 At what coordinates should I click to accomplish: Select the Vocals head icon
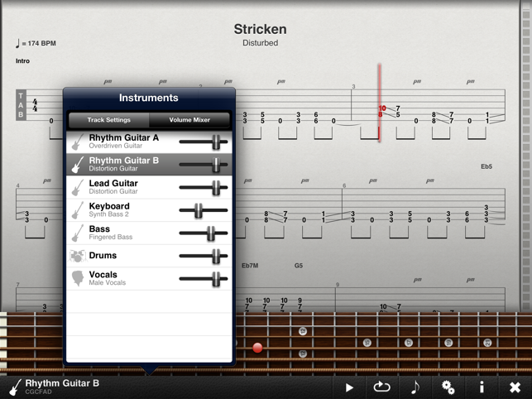click(78, 278)
